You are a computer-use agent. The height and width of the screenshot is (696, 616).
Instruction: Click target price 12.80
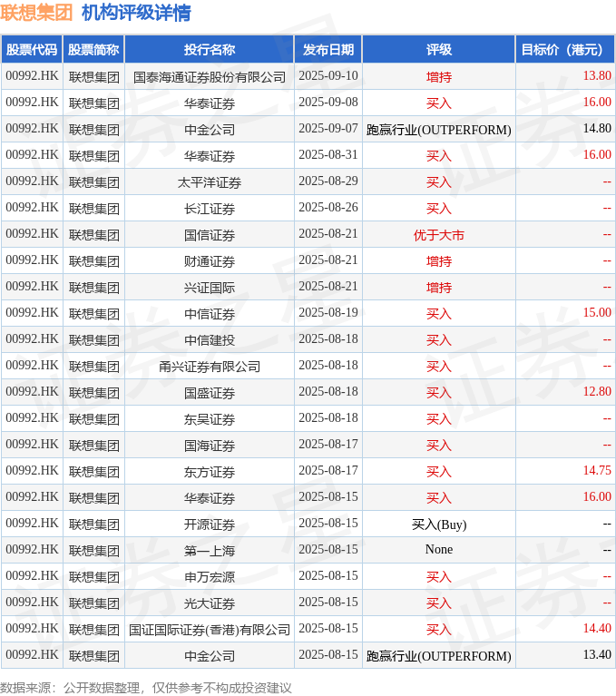coord(597,392)
